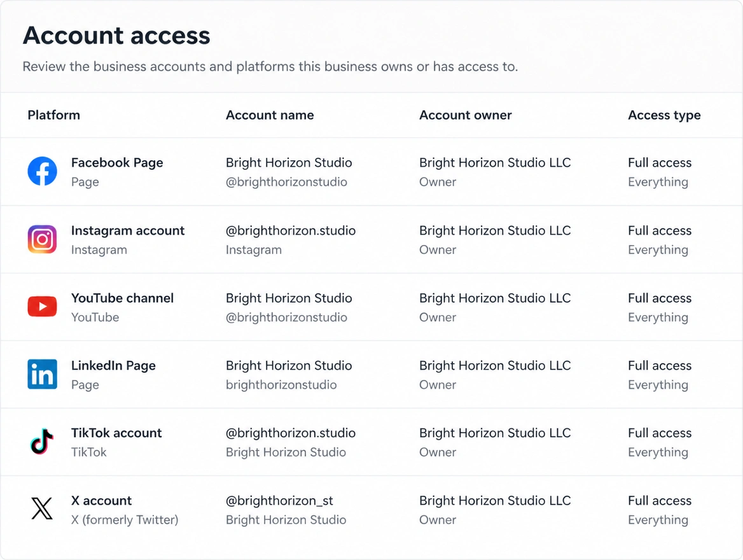The image size is (743, 560).
Task: Click 'Everything' in the X account row
Action: pyautogui.click(x=658, y=521)
